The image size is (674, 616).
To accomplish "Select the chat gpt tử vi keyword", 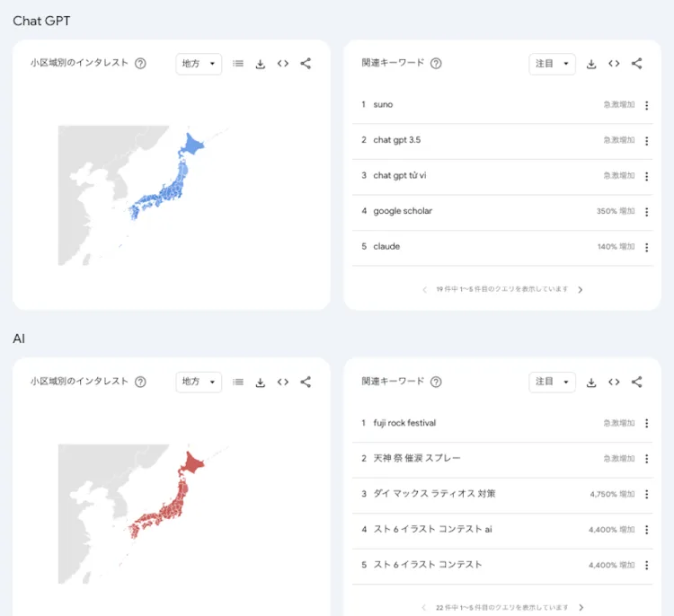I will click(x=400, y=175).
